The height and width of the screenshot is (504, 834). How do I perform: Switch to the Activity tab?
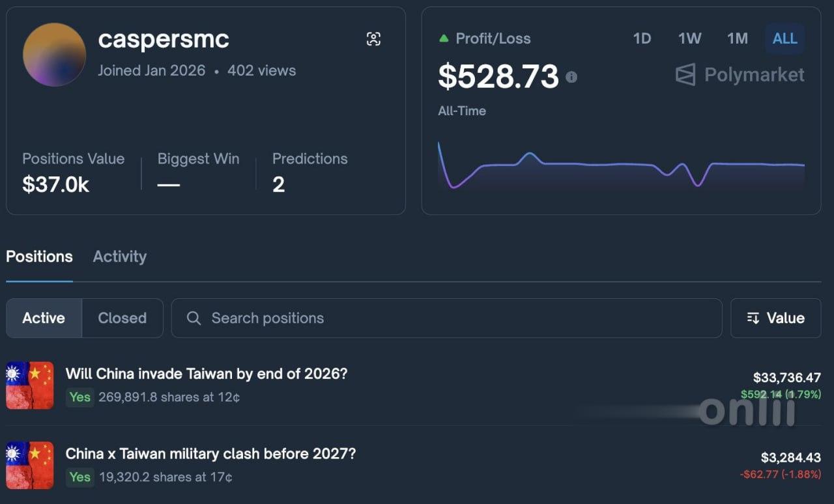pos(120,257)
